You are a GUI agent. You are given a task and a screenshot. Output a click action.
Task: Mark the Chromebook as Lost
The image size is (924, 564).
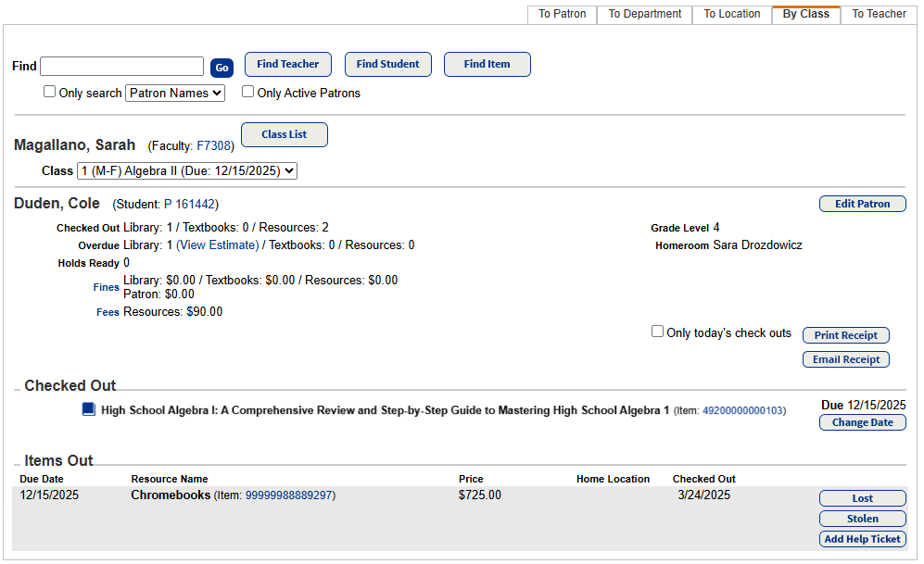[862, 498]
